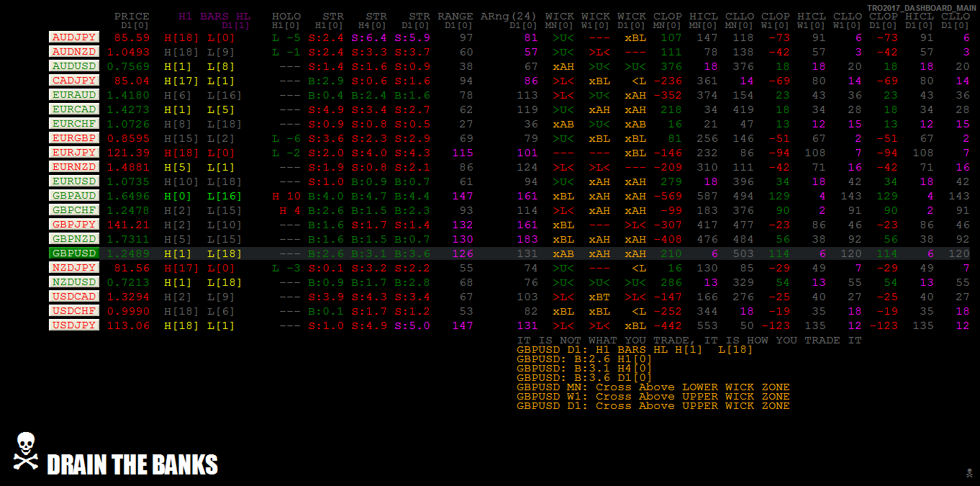Select the AUDJPY symbol button
980x486 pixels.
73,37
